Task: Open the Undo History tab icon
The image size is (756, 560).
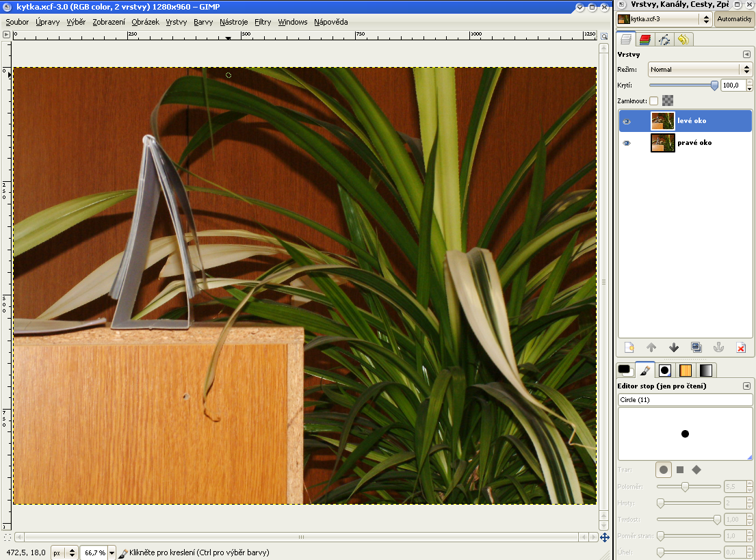Action: click(683, 40)
